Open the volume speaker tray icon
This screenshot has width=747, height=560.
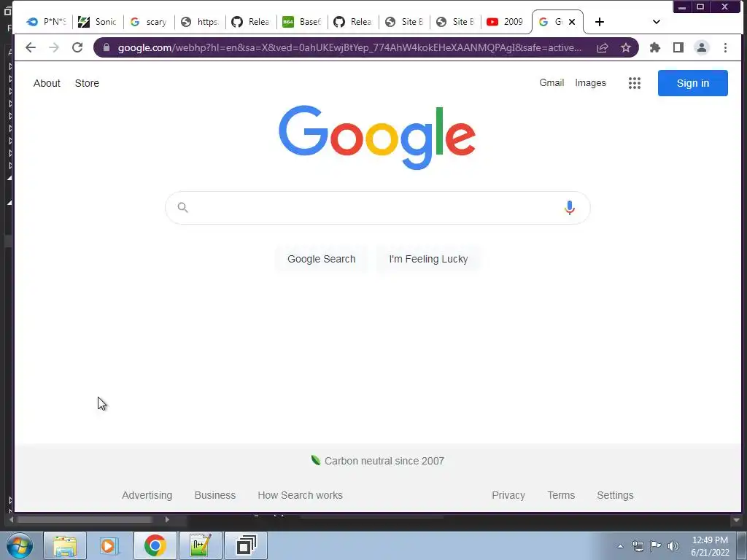click(x=673, y=546)
